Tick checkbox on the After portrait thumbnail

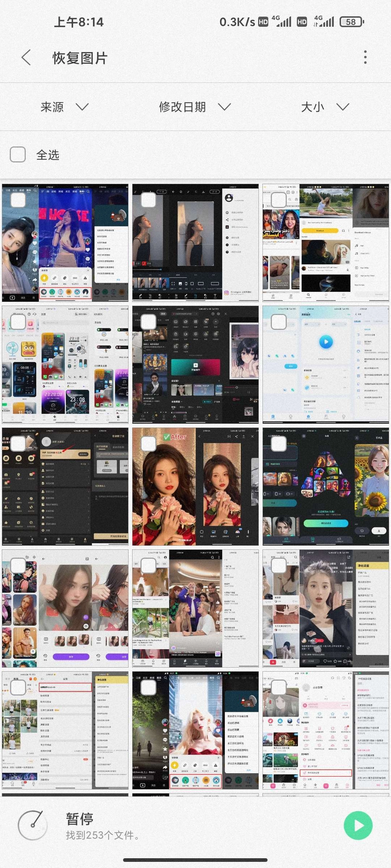(x=148, y=444)
